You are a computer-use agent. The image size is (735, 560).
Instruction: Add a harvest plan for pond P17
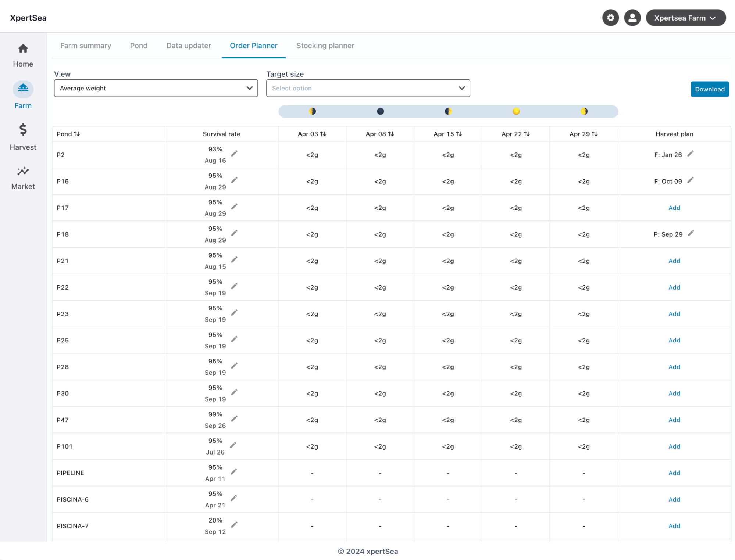click(x=674, y=208)
